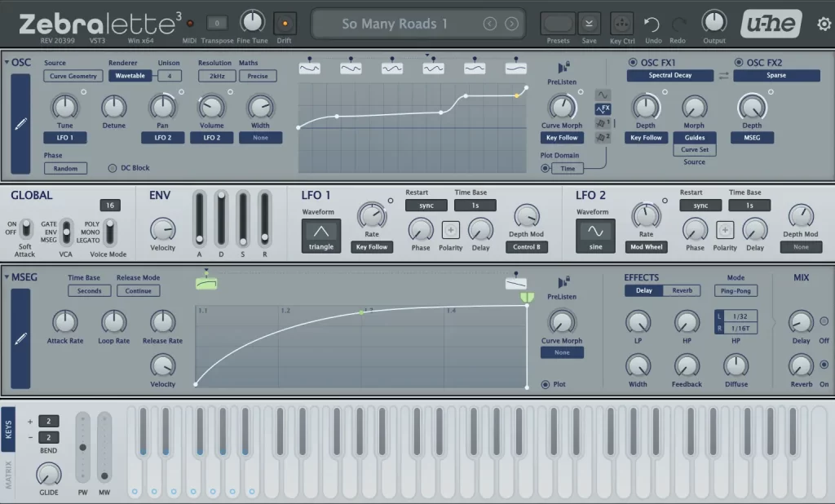
Task: Select the Wavetable renderer option
Action: coord(130,76)
